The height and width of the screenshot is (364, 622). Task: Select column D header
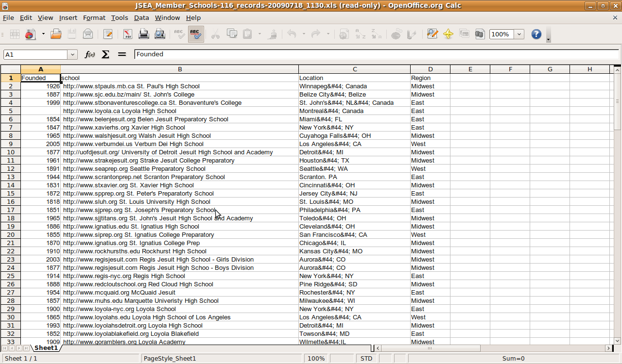pyautogui.click(x=431, y=69)
